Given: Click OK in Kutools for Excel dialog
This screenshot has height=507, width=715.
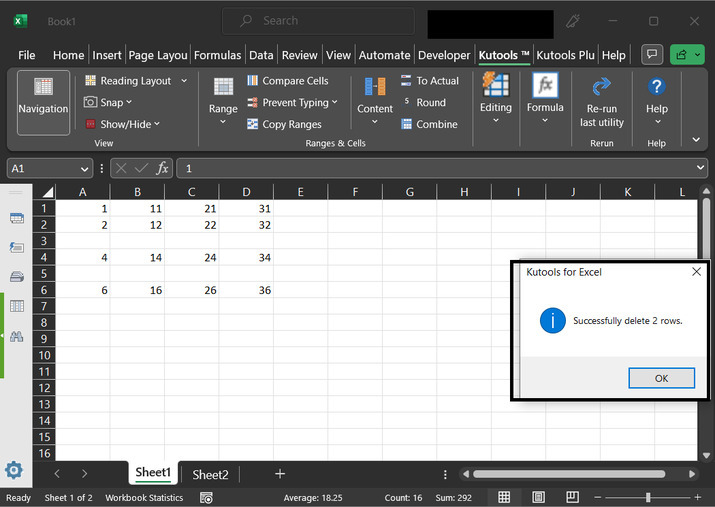Looking at the screenshot, I should 661,378.
